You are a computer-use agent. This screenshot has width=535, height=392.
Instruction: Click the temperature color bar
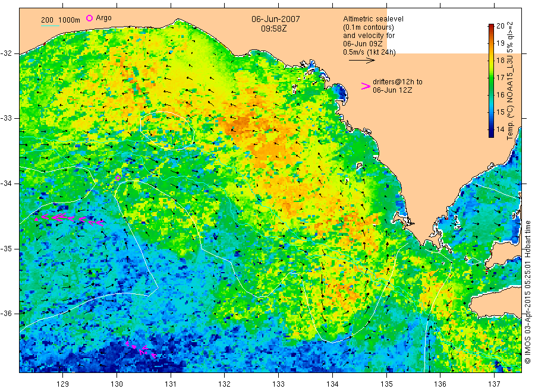(491, 81)
